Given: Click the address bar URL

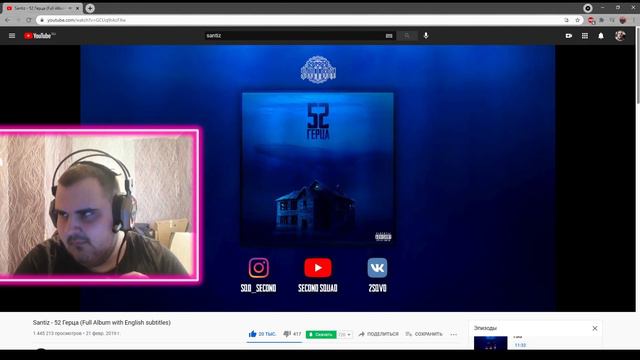Looking at the screenshot, I should [86, 20].
